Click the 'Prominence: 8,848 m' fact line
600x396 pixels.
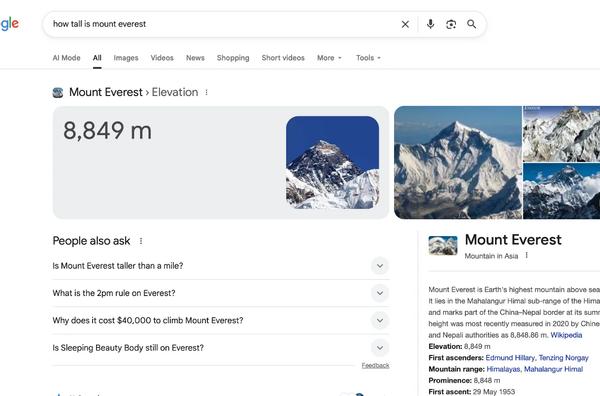(x=464, y=381)
